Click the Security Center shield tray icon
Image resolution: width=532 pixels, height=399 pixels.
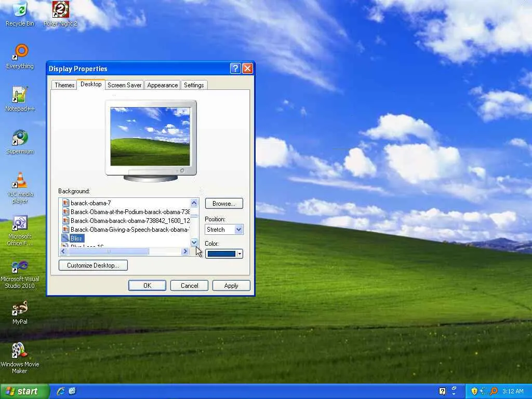474,391
